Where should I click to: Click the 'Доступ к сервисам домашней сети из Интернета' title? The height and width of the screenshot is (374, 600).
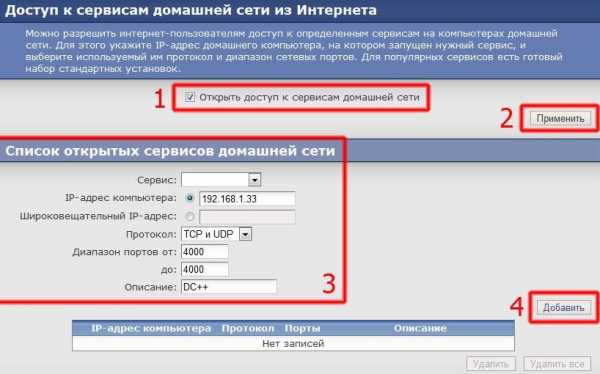pyautogui.click(x=191, y=10)
